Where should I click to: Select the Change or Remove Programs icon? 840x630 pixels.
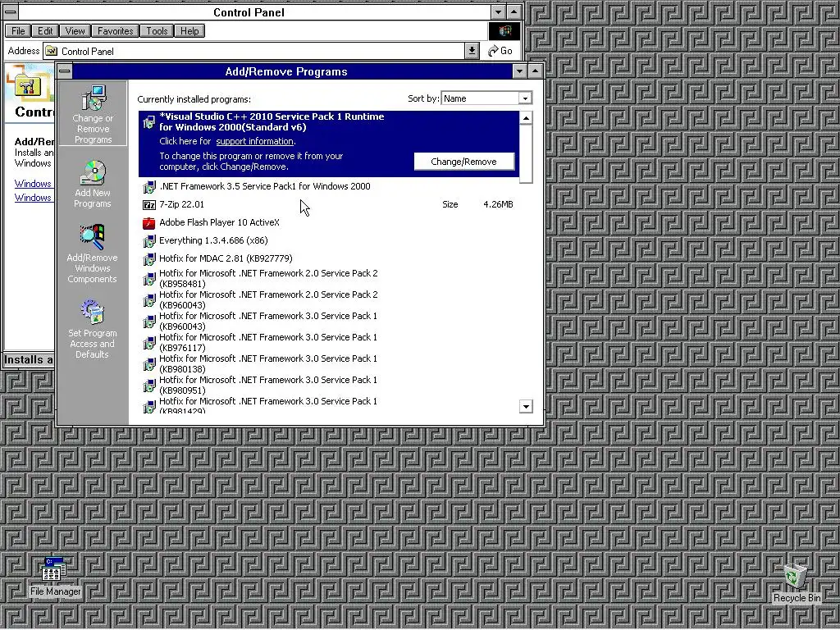pos(93,98)
